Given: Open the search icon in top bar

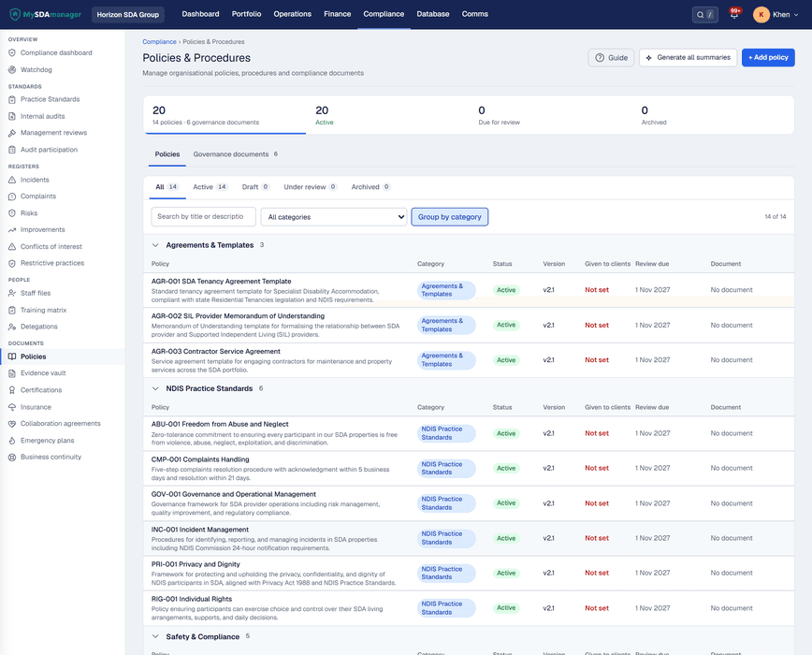Looking at the screenshot, I should (700, 15).
